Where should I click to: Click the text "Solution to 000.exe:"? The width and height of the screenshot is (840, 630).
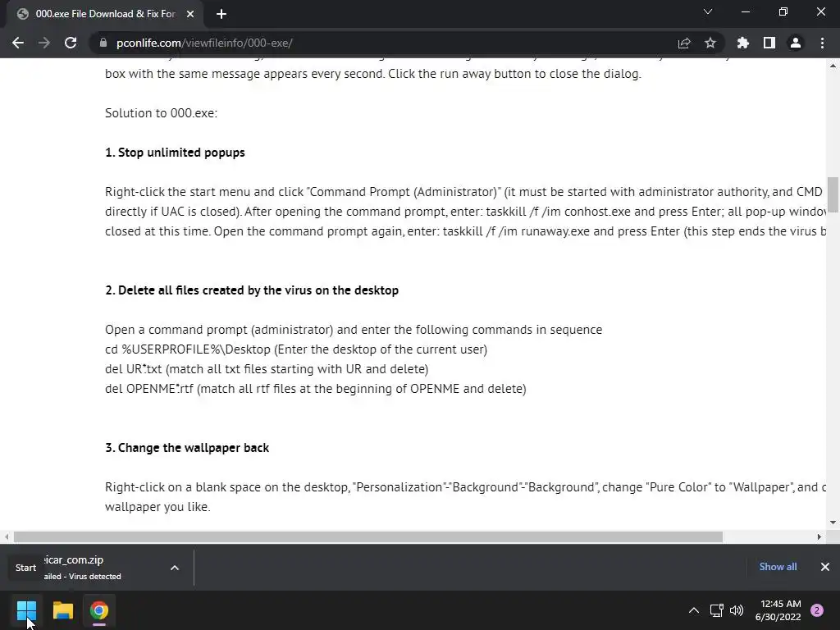[x=162, y=113]
